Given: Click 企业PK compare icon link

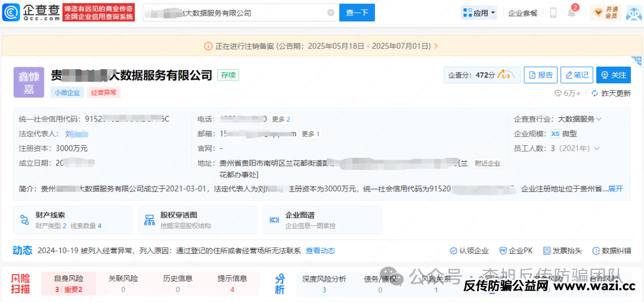Looking at the screenshot, I should 516,251.
